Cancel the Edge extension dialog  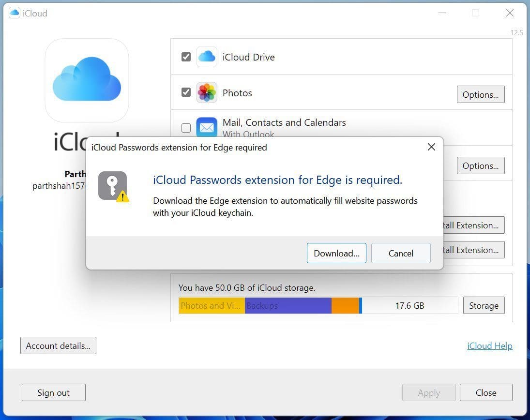pyautogui.click(x=401, y=253)
